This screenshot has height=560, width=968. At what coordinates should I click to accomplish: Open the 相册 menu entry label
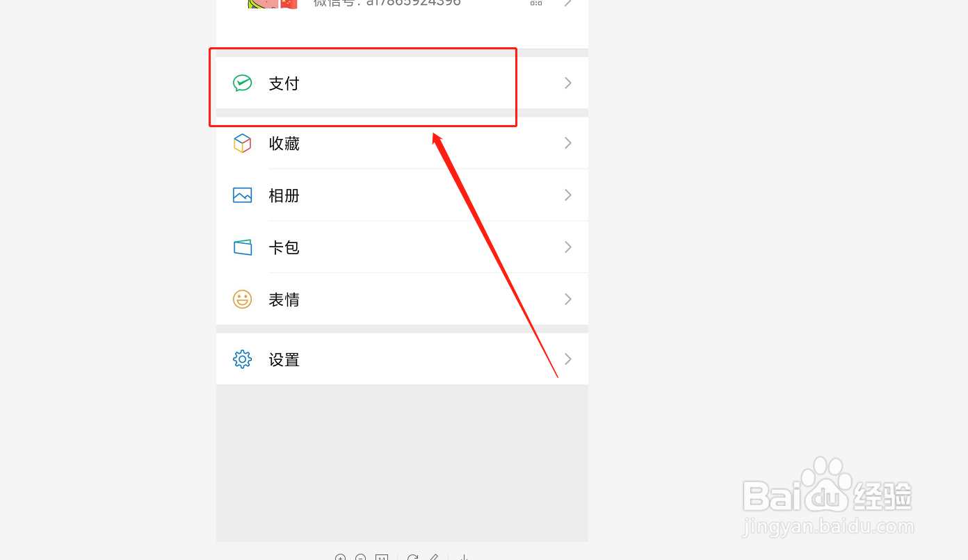click(x=284, y=196)
